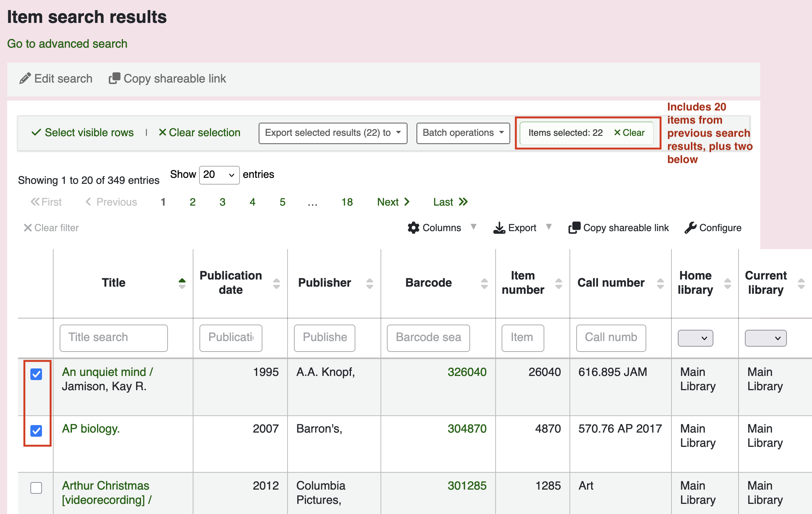Open the Columns gear icon
This screenshot has height=514, width=812.
pyautogui.click(x=413, y=228)
